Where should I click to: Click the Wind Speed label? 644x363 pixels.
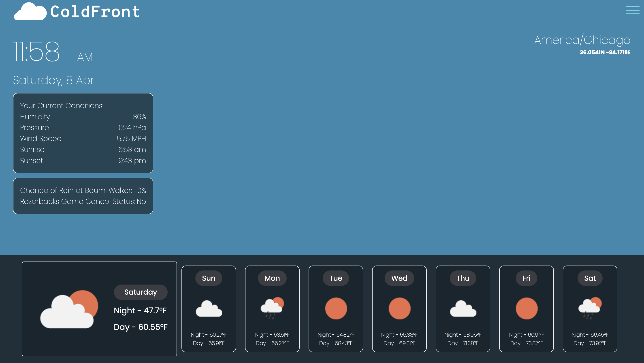pyautogui.click(x=41, y=139)
